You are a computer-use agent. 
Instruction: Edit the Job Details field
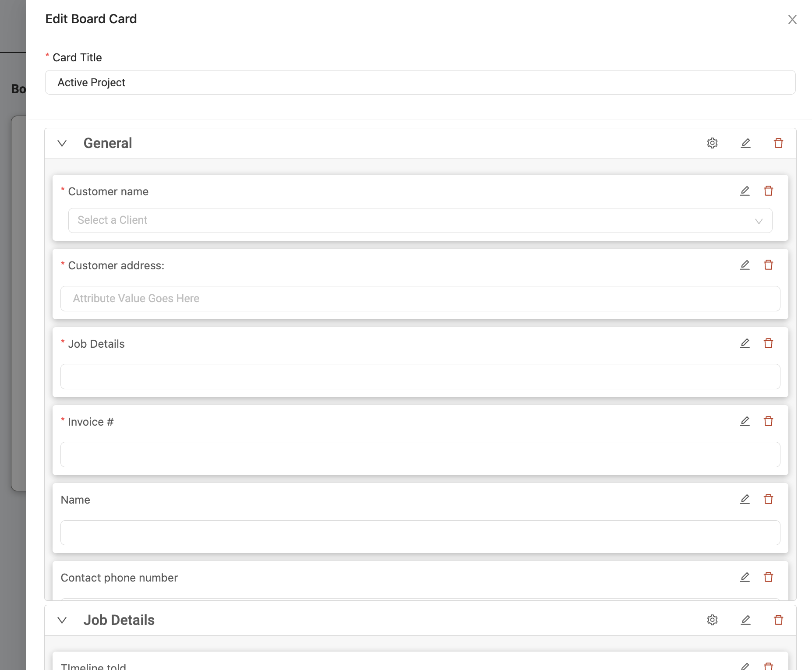pos(745,343)
